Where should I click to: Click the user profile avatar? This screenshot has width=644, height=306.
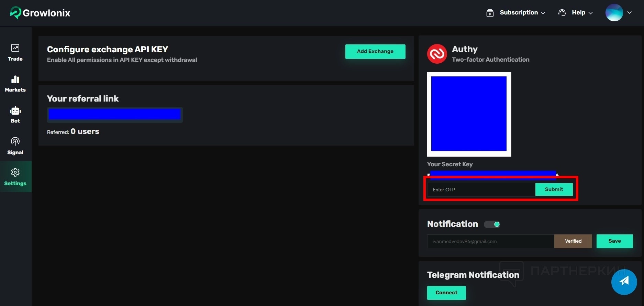click(x=614, y=13)
